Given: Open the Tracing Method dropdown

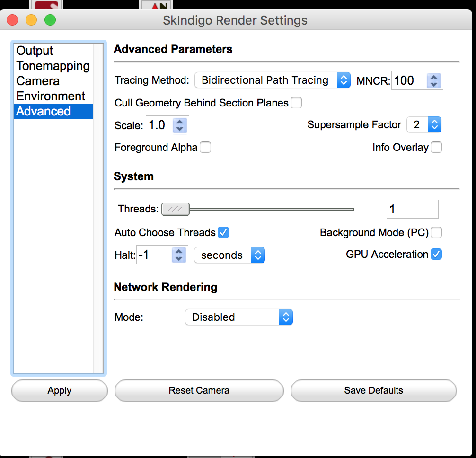Looking at the screenshot, I should 272,80.
